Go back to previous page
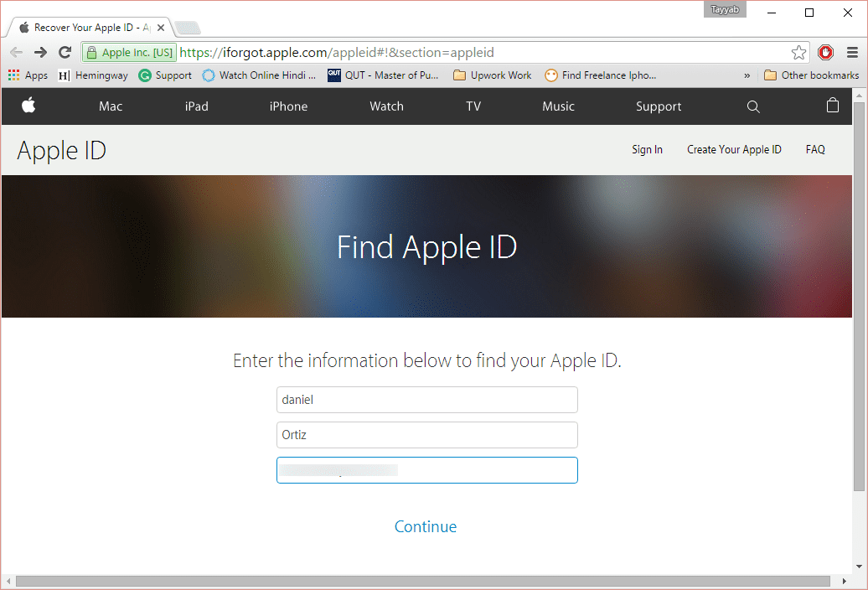Screen dimensions: 868x590 (17, 53)
